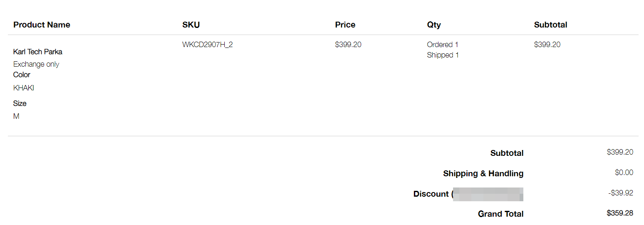This screenshot has height=225, width=644.
Task: Click the Ordered 1 quantity text
Action: click(443, 45)
